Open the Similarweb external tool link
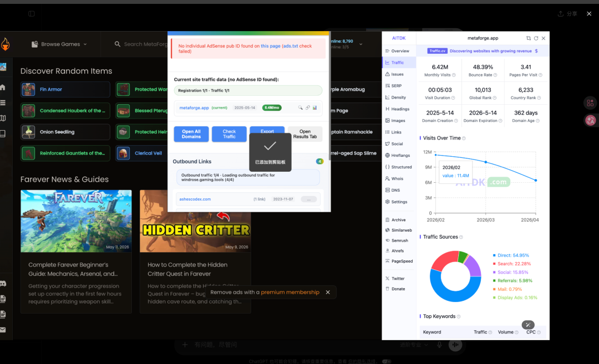 click(x=398, y=230)
